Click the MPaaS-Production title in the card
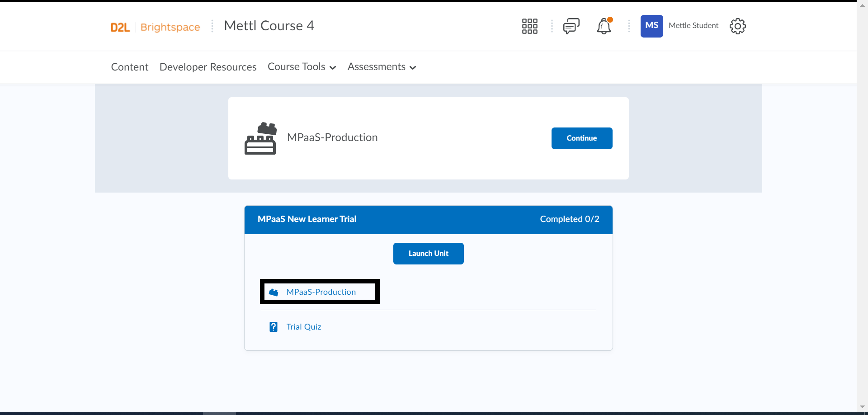Image resolution: width=868 pixels, height=415 pixels. click(332, 137)
